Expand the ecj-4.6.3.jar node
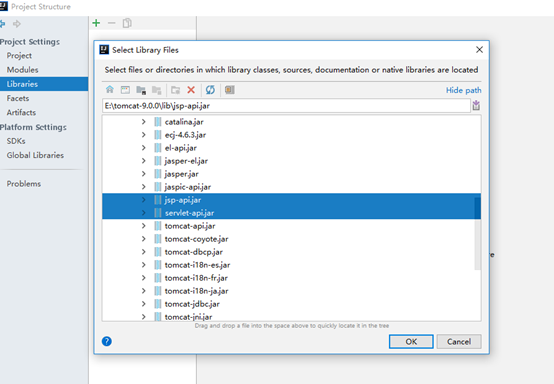 coord(143,135)
